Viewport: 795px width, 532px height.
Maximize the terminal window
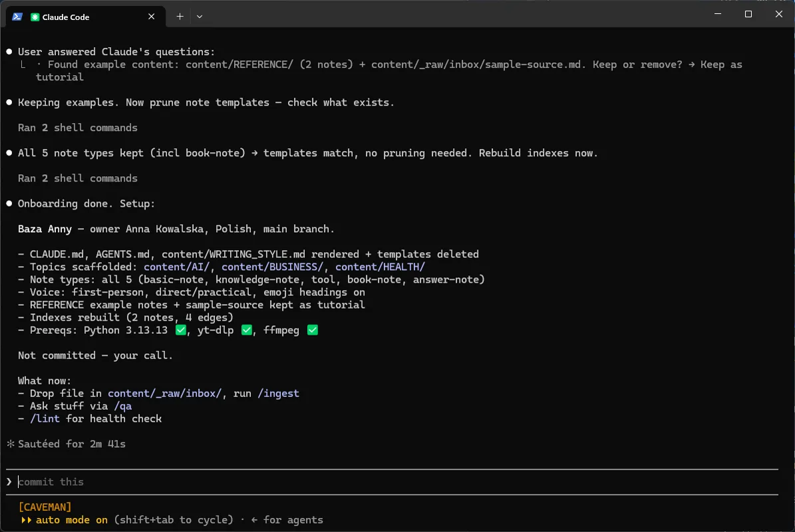pyautogui.click(x=748, y=14)
